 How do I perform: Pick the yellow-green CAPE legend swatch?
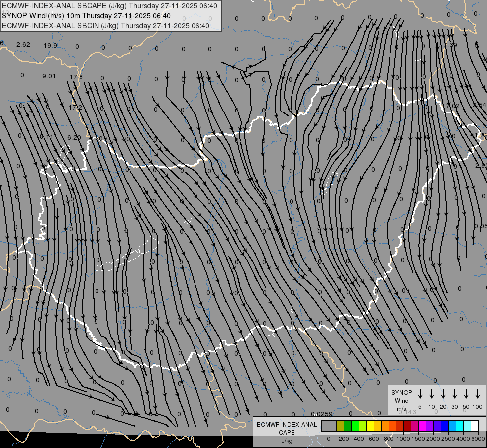click(363, 426)
